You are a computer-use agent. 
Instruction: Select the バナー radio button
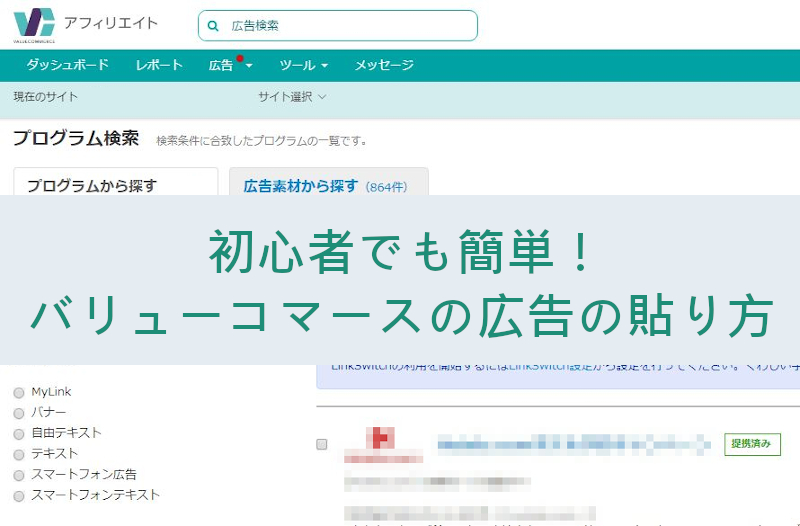pyautogui.click(x=19, y=413)
